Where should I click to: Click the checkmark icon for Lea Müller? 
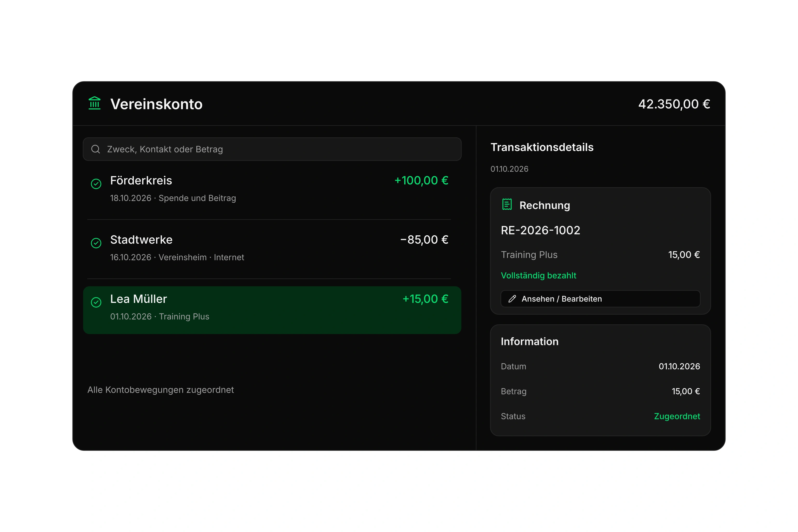[x=96, y=302]
